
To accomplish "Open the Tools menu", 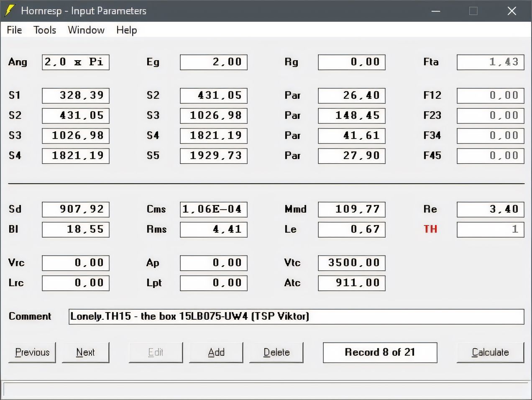I will (x=45, y=30).
